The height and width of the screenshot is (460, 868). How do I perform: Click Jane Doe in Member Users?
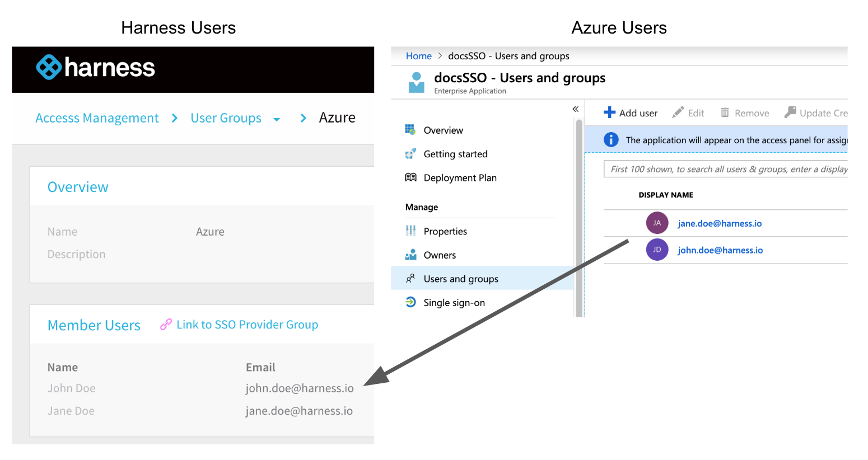[x=71, y=411]
